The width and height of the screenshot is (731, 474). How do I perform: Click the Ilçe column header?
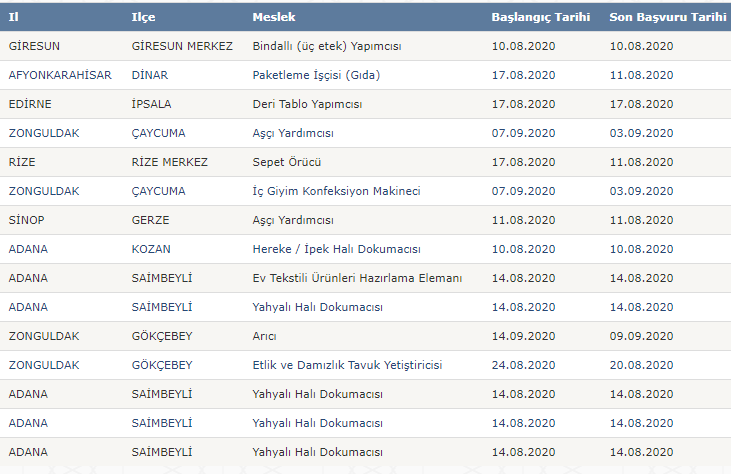[143, 17]
